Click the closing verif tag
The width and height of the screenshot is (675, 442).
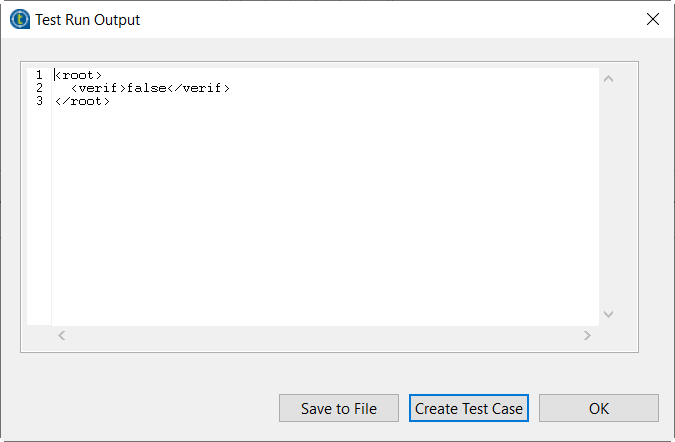(198, 88)
